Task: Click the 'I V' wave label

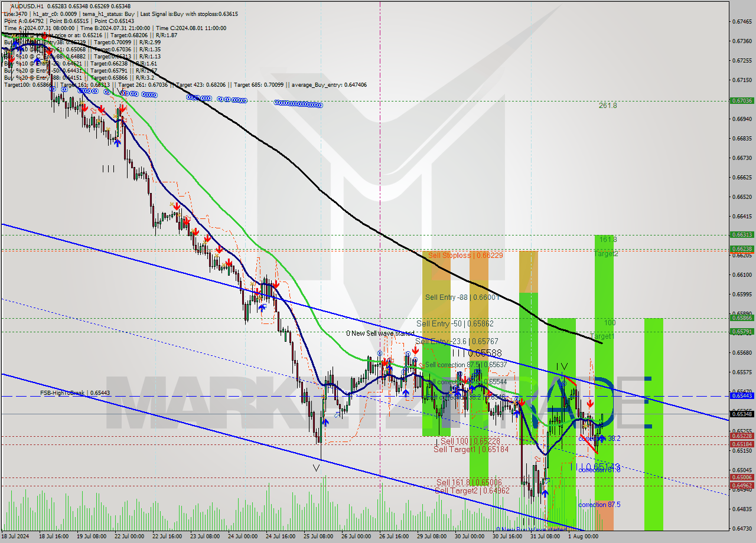Action: pyautogui.click(x=561, y=367)
